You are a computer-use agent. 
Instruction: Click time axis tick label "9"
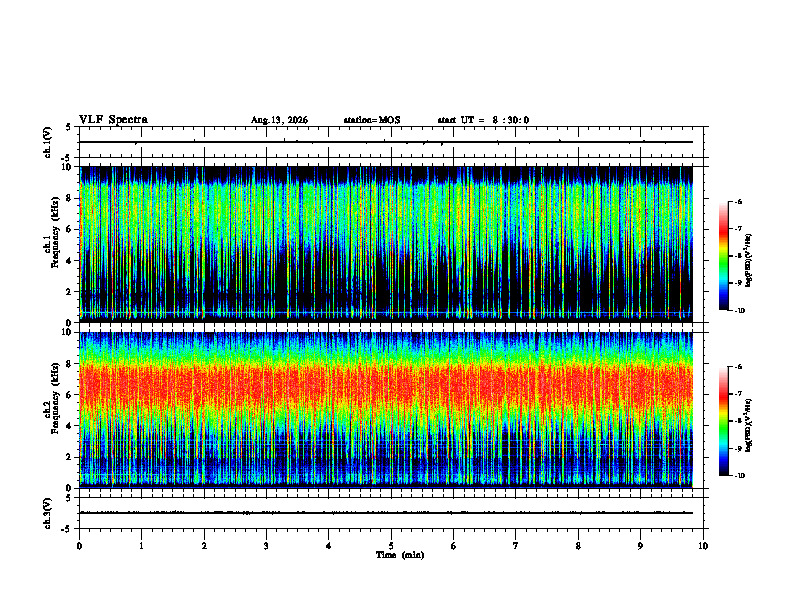tap(640, 546)
